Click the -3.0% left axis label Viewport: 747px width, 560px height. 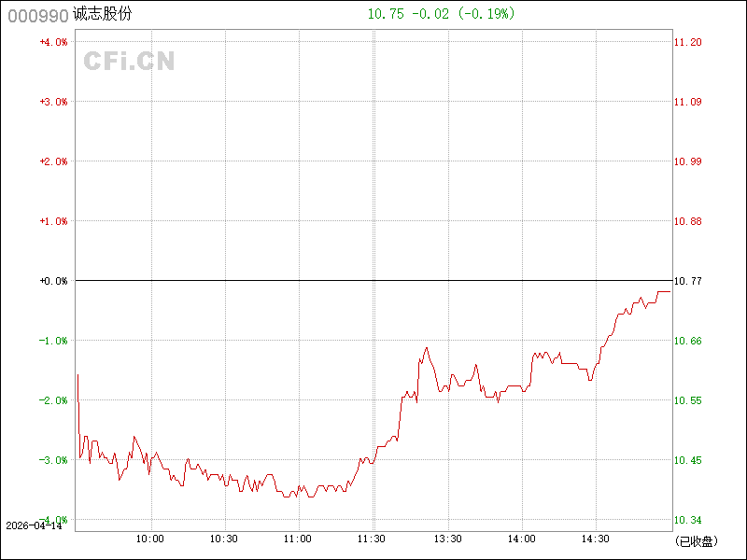53,460
